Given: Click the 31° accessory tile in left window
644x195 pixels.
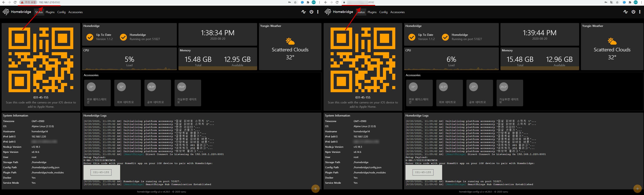Looking at the screenshot, I should [x=97, y=93].
